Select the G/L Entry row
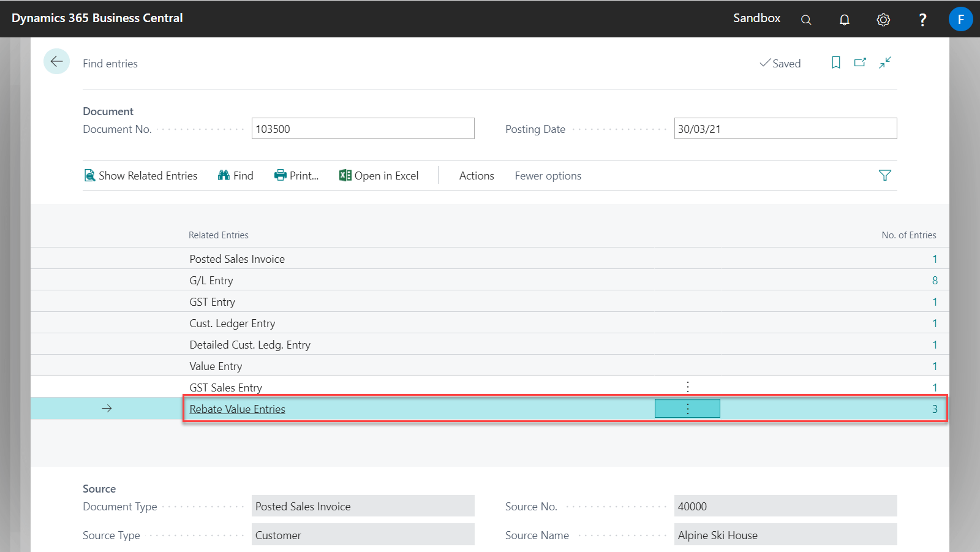Viewport: 980px width, 552px height. (490, 280)
